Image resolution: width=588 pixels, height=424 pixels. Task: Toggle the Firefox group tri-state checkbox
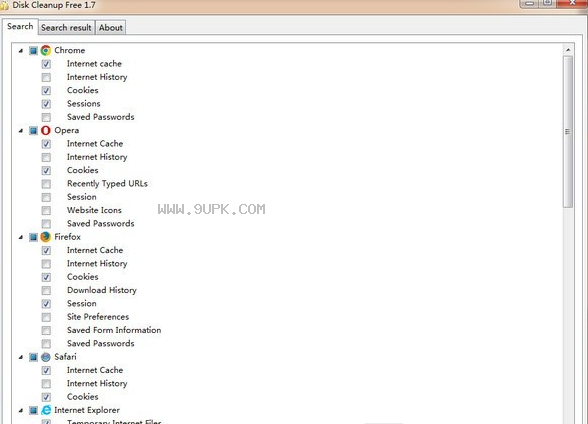click(33, 237)
